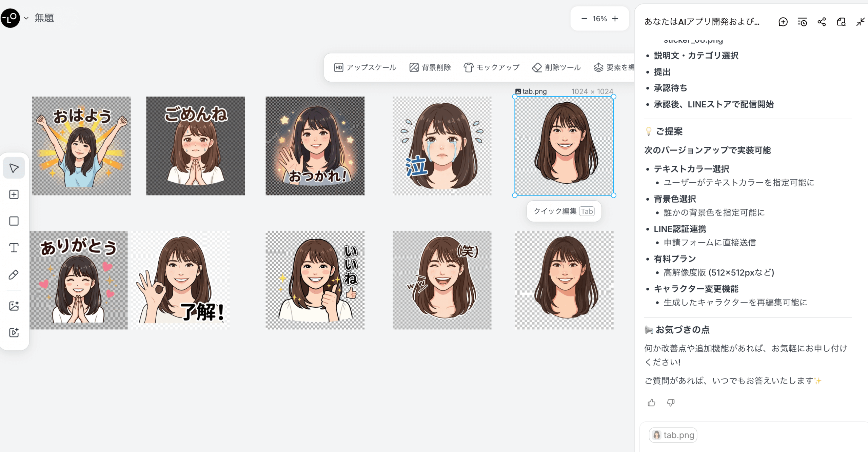
Task: Share the current chat
Action: point(822,22)
